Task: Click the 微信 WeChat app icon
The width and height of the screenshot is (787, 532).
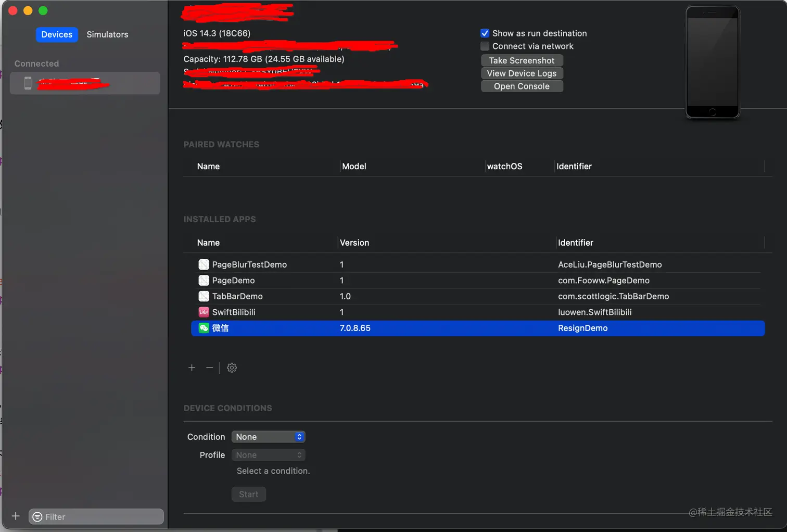Action: (x=204, y=328)
